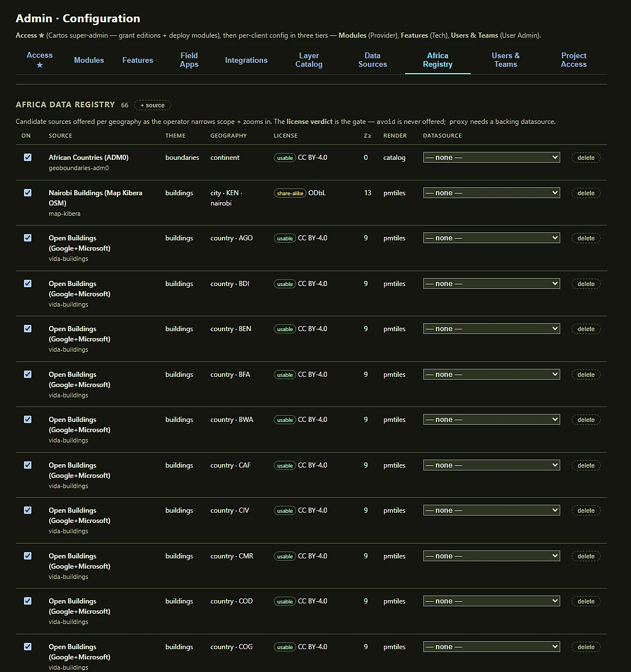
Task: Open the datasource dropdown for COG
Action: pos(491,647)
